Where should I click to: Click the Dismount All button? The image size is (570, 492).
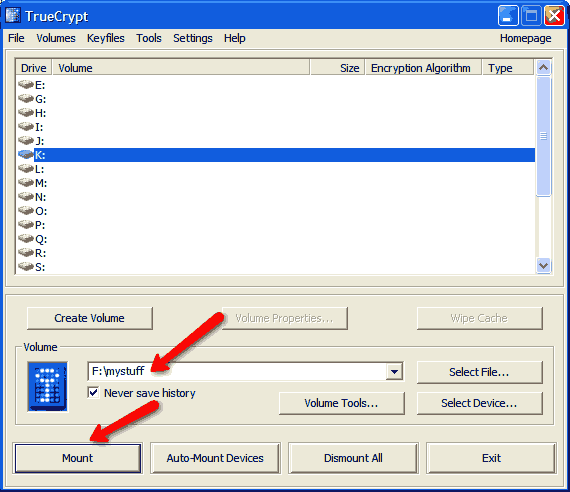point(353,458)
